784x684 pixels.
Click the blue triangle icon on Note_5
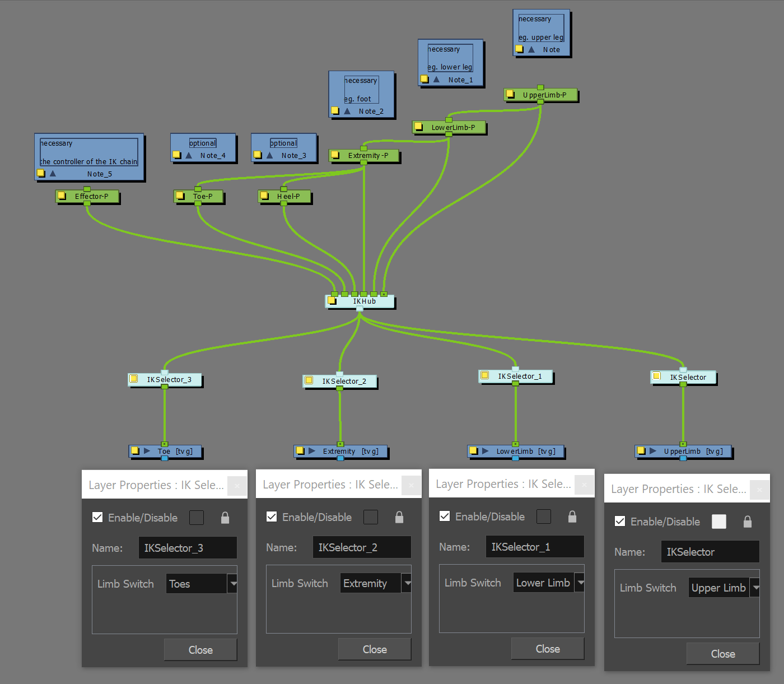pos(53,174)
